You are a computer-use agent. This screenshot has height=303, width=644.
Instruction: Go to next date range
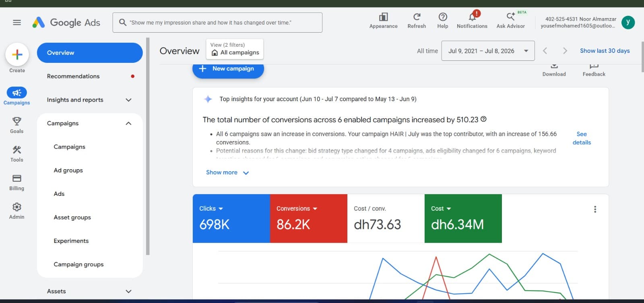pyautogui.click(x=565, y=51)
